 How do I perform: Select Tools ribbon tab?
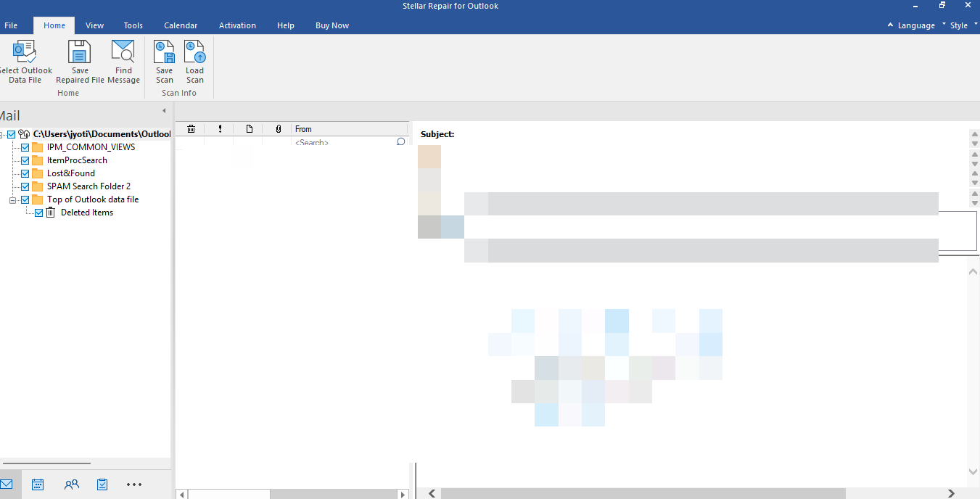tap(133, 25)
